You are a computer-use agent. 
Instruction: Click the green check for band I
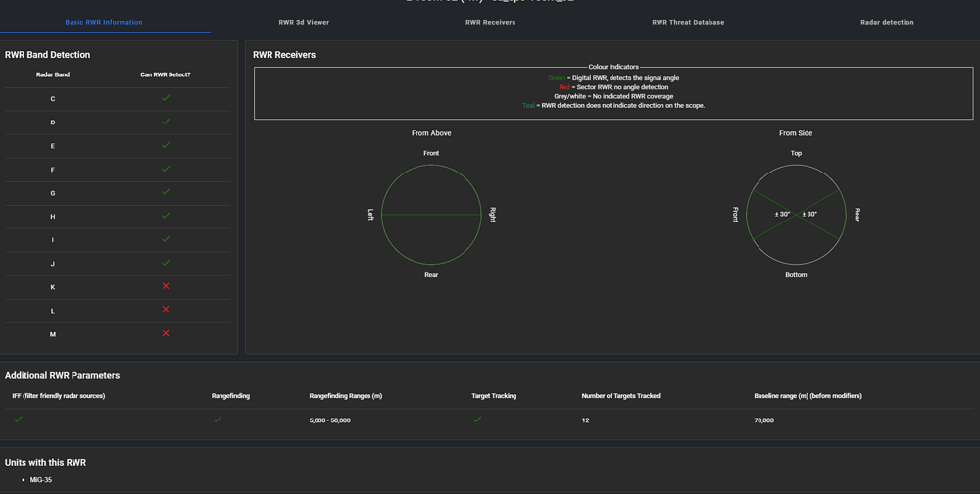pos(166,239)
